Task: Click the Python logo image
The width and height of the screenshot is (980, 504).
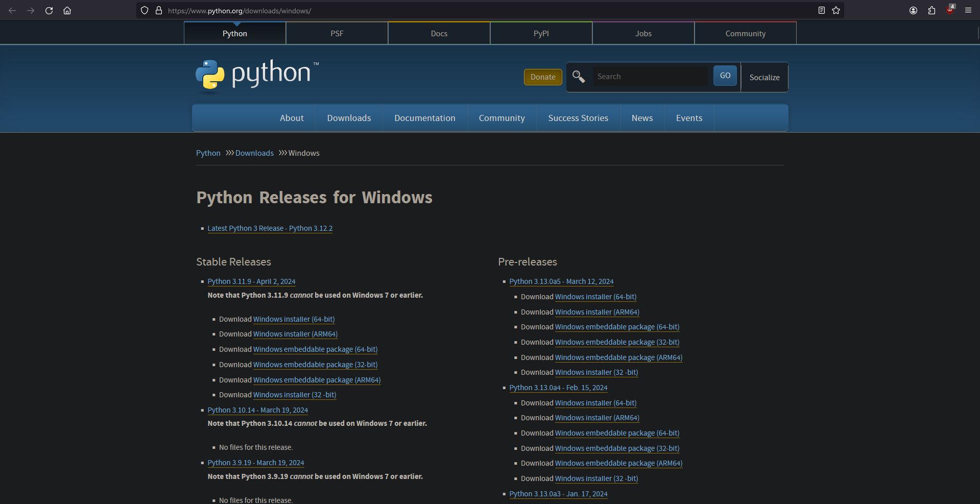Action: point(257,75)
